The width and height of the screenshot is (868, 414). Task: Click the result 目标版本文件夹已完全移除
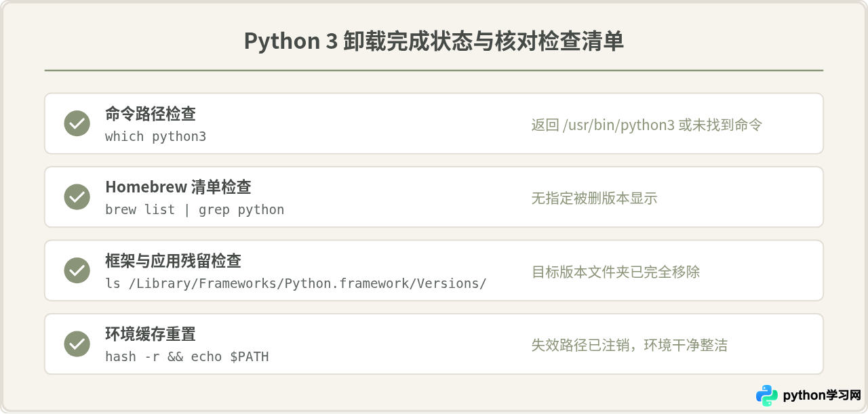[x=615, y=272]
